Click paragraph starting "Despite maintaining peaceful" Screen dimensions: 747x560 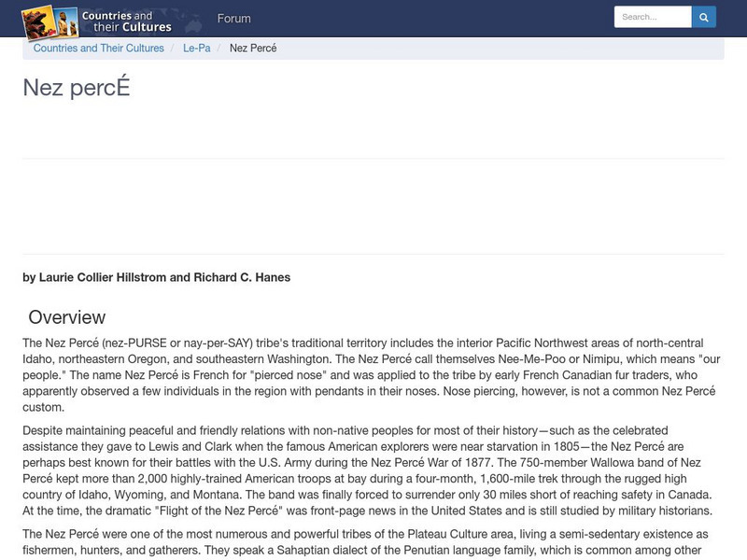tap(367, 470)
